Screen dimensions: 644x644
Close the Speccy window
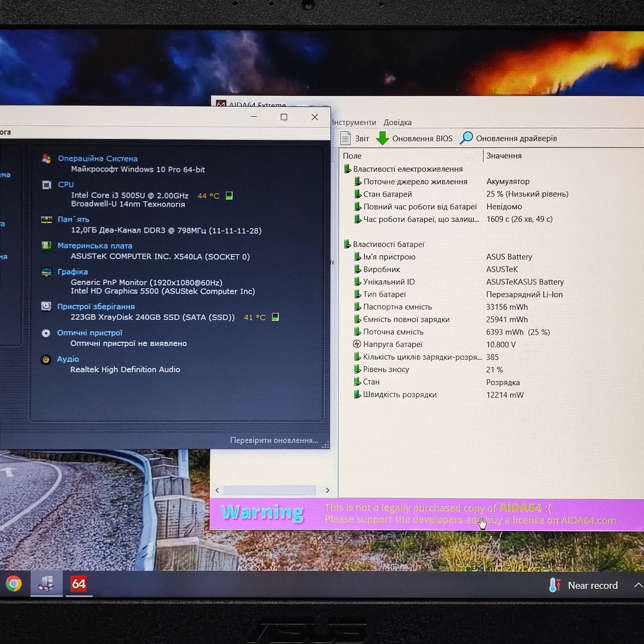(314, 117)
